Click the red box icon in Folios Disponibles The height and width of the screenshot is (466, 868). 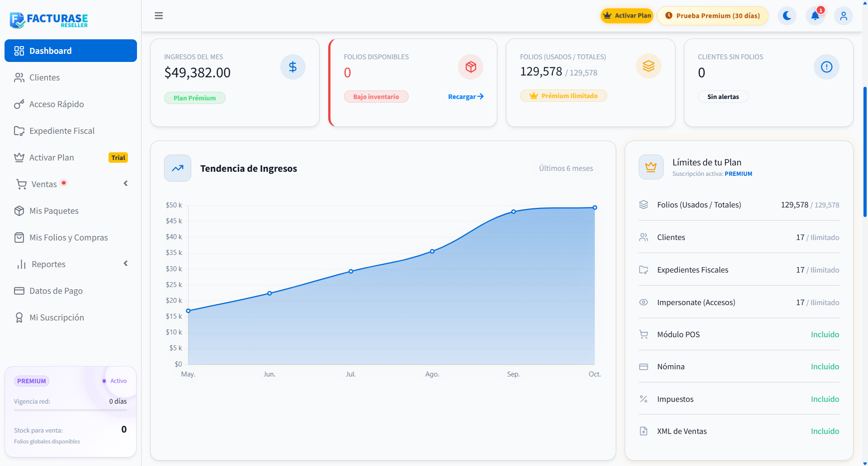[471, 67]
